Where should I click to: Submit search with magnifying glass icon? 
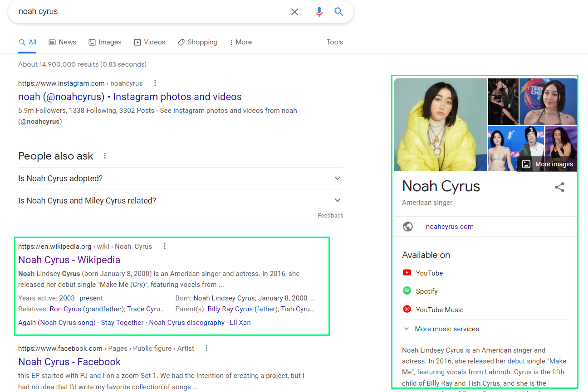pos(338,12)
